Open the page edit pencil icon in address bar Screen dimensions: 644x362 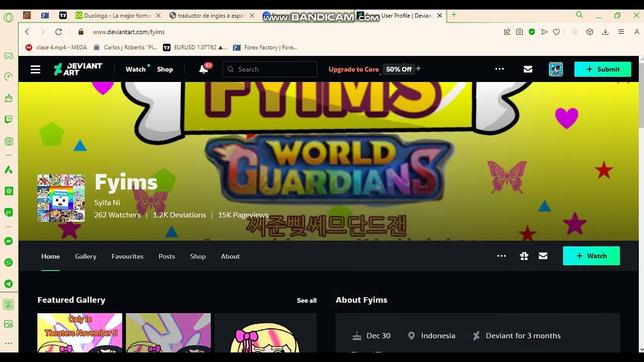click(507, 32)
